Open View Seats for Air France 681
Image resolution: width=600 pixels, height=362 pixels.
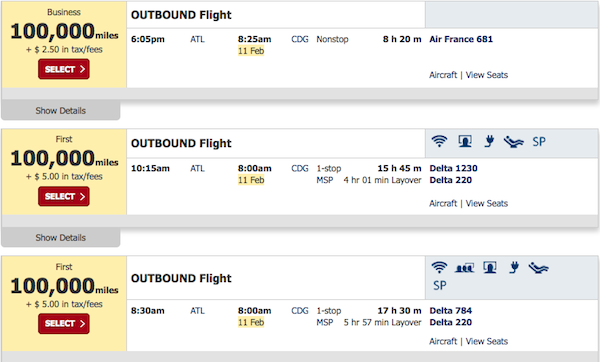pos(487,75)
